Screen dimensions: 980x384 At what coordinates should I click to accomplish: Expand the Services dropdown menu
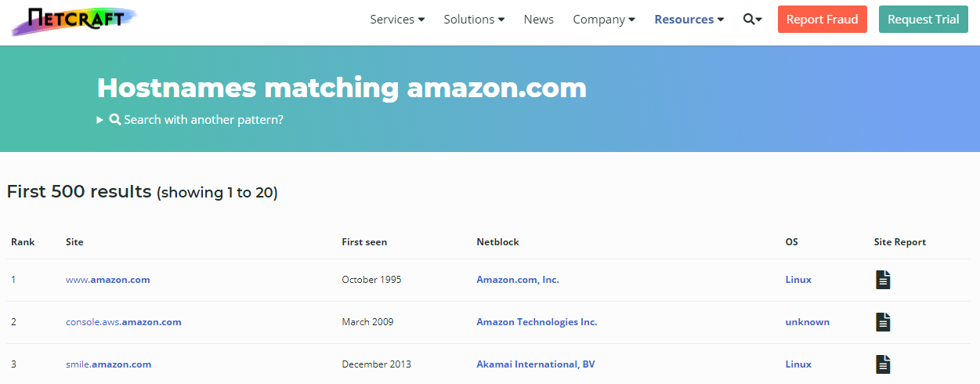click(397, 20)
